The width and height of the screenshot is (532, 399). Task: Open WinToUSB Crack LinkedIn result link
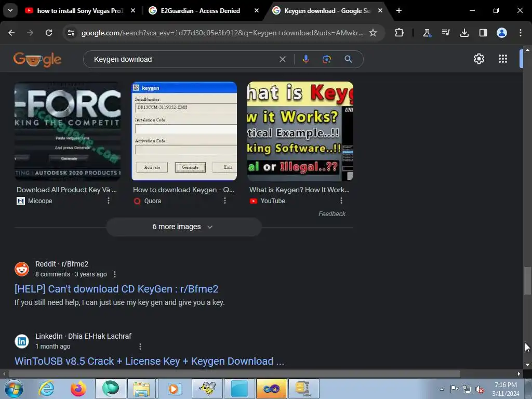[x=149, y=362]
